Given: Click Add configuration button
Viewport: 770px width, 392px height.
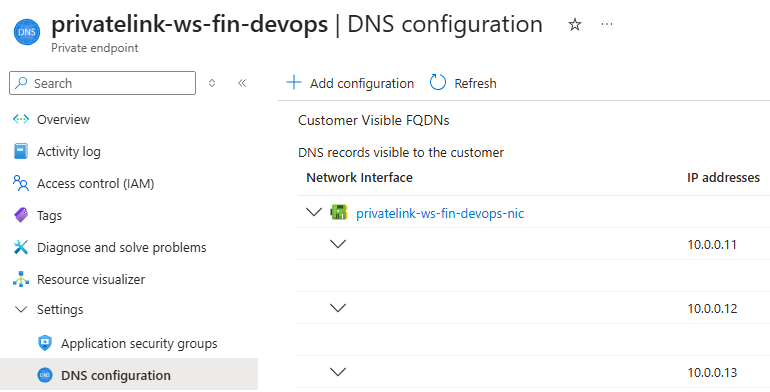Looking at the screenshot, I should [350, 83].
